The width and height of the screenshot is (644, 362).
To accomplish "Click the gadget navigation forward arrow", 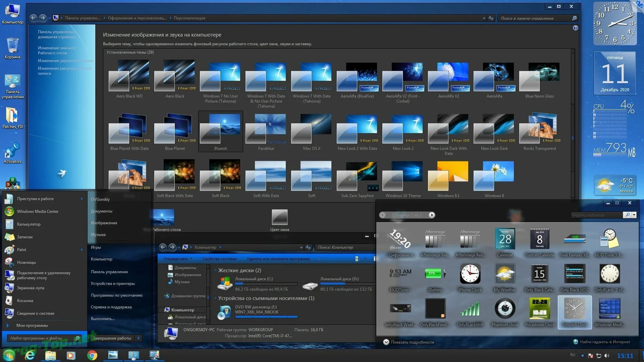I will (432, 215).
